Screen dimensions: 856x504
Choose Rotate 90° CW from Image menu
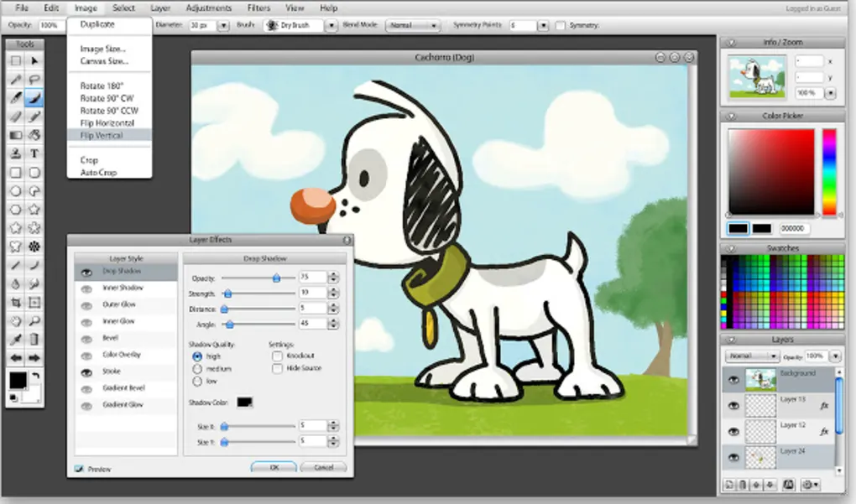109,98
